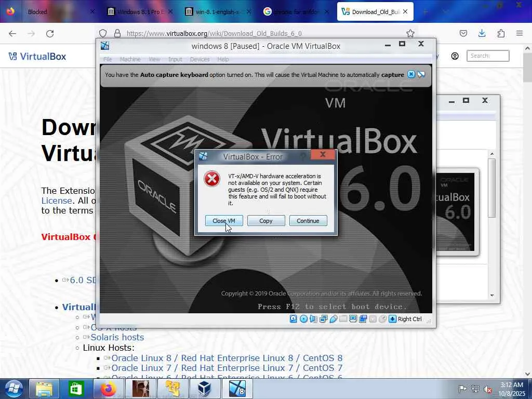Click keyboard capture host key icon
532x399 pixels.
[393, 319]
